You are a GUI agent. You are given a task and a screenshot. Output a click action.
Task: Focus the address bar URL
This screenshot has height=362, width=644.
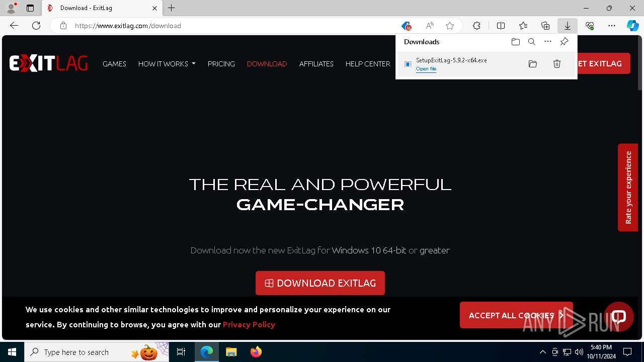tap(128, 26)
